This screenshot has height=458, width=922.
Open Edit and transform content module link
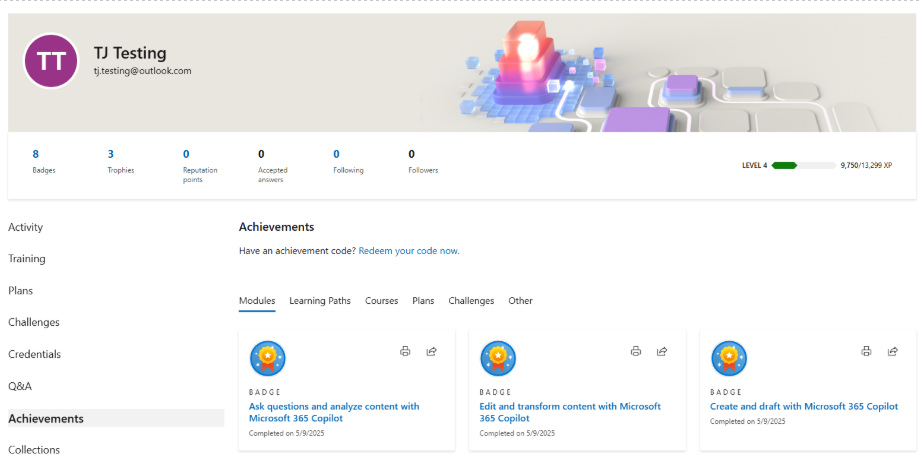coord(570,412)
